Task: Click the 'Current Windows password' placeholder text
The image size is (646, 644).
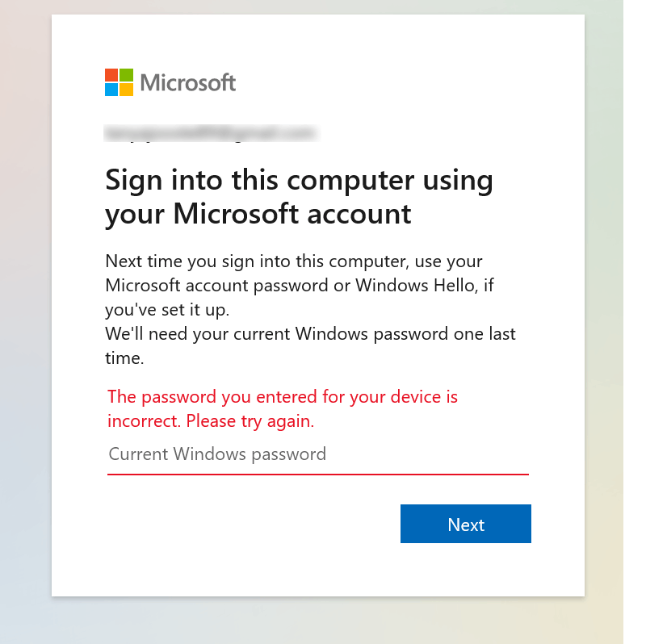Action: pyautogui.click(x=217, y=454)
